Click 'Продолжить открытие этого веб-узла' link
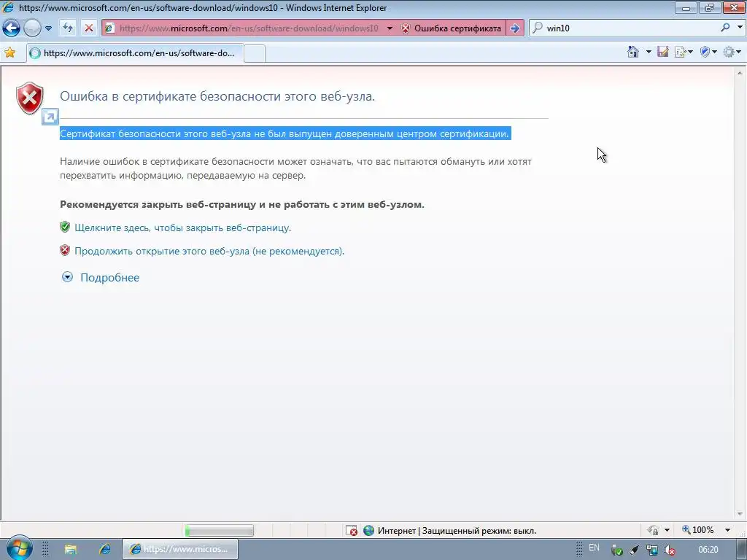Image resolution: width=747 pixels, height=560 pixels. (x=209, y=251)
